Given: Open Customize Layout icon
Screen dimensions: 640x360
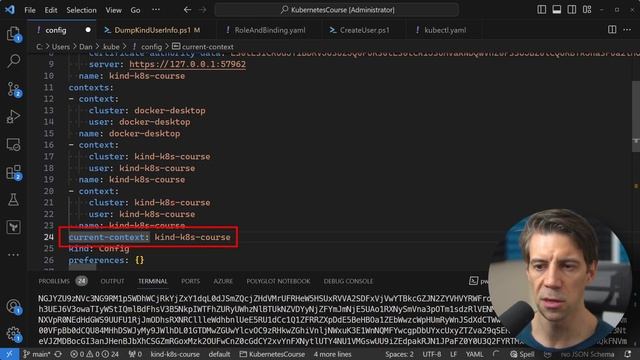Looking at the screenshot, I should (x=587, y=9).
